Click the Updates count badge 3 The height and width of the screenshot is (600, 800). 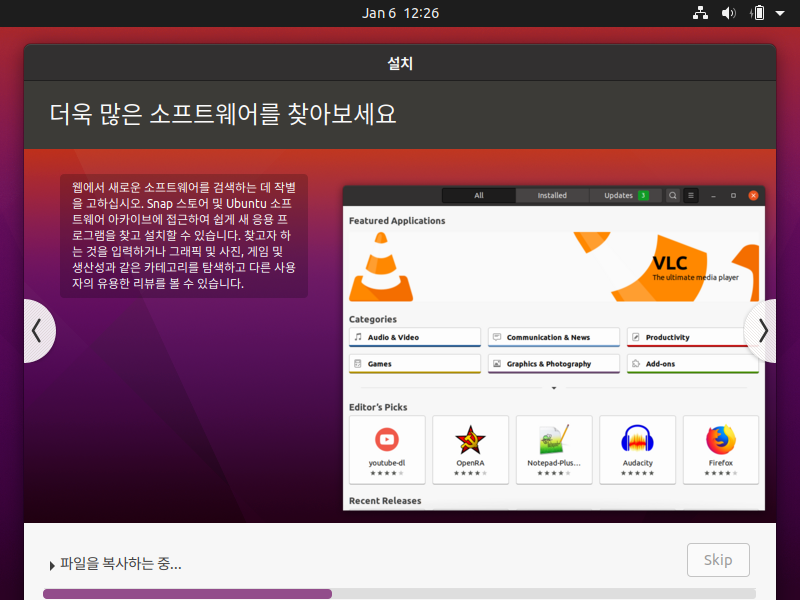(643, 195)
